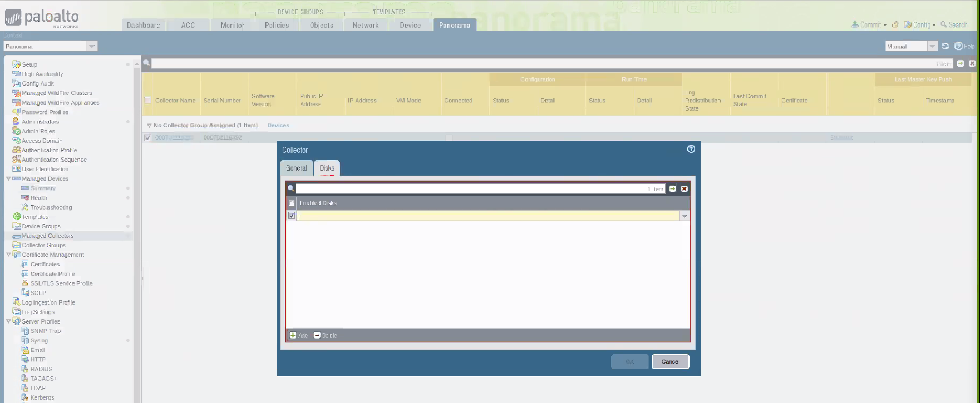Open the Device tab
980x403 pixels.
[x=410, y=25]
